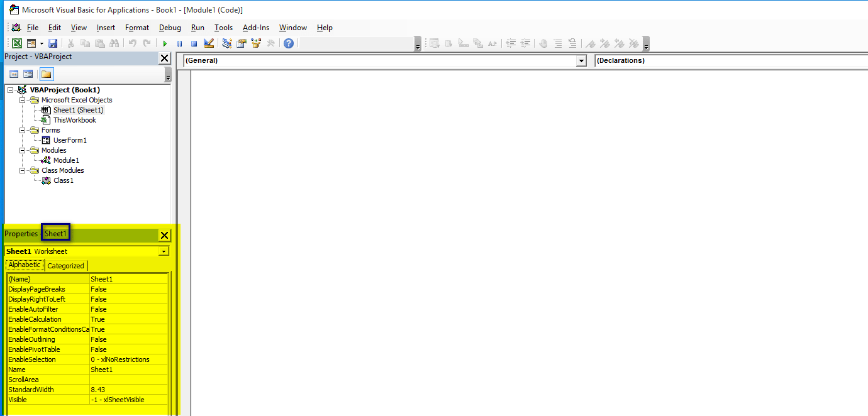Click the List Properties/Methods icon

point(434,43)
